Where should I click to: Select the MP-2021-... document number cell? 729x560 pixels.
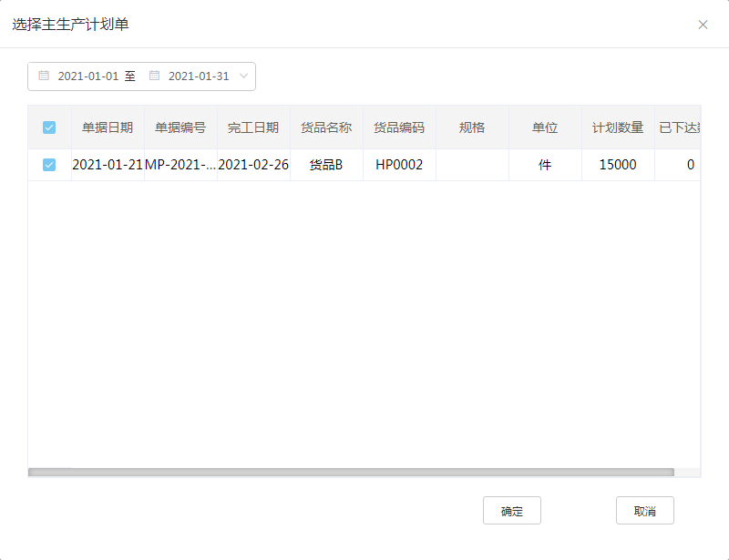pyautogui.click(x=180, y=165)
